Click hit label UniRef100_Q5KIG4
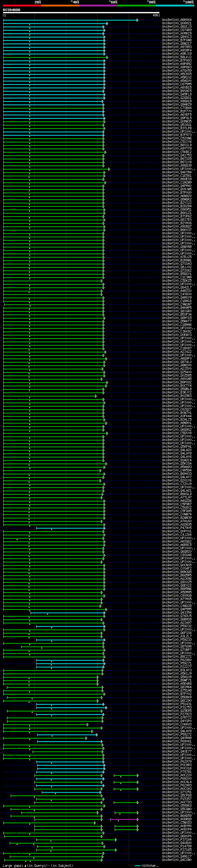 [x=176, y=464]
